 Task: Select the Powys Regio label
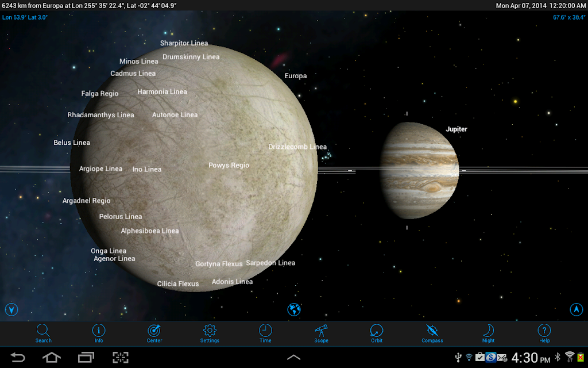click(229, 165)
